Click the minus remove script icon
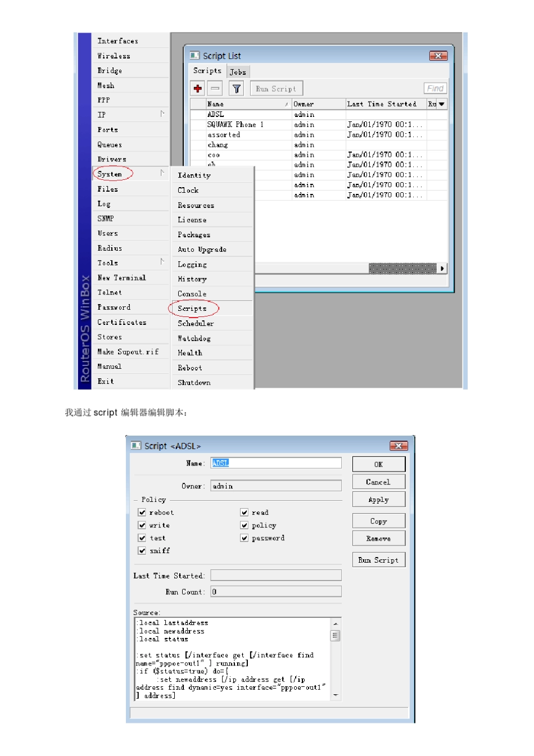Screen dimensions: 534x756 [215, 89]
